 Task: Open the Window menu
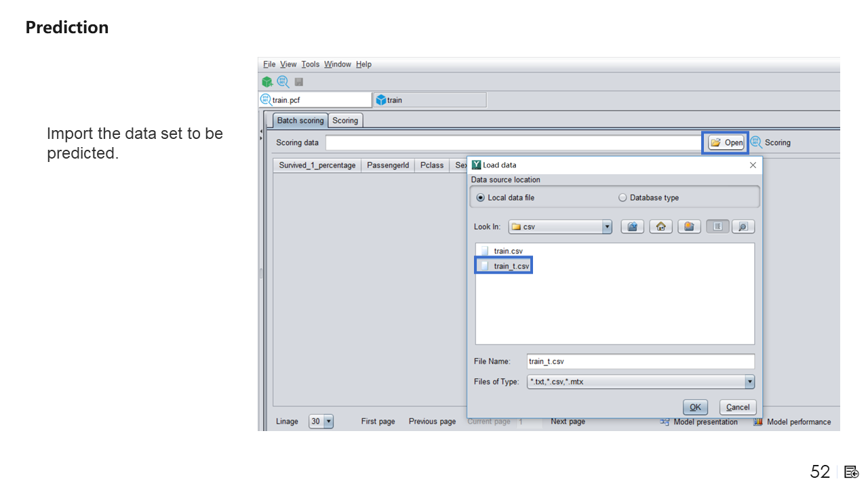click(x=338, y=64)
